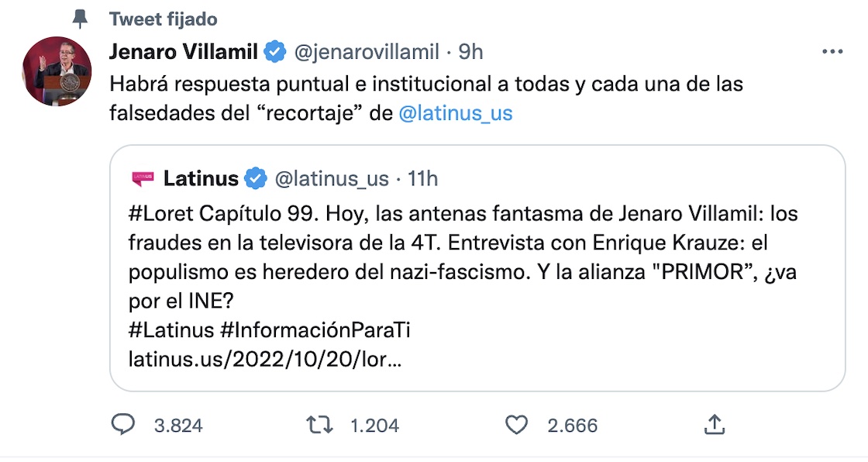
Task: Open the three-dot more options menu
Action: [832, 52]
